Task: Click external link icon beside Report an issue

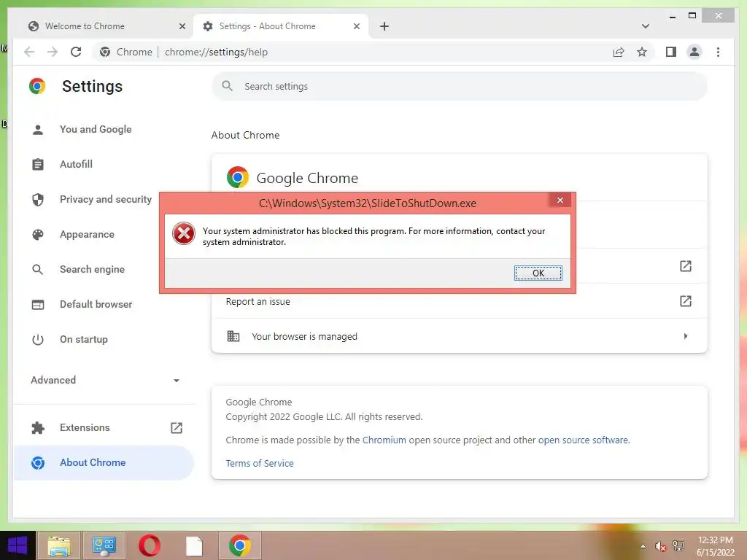Action: (x=685, y=301)
